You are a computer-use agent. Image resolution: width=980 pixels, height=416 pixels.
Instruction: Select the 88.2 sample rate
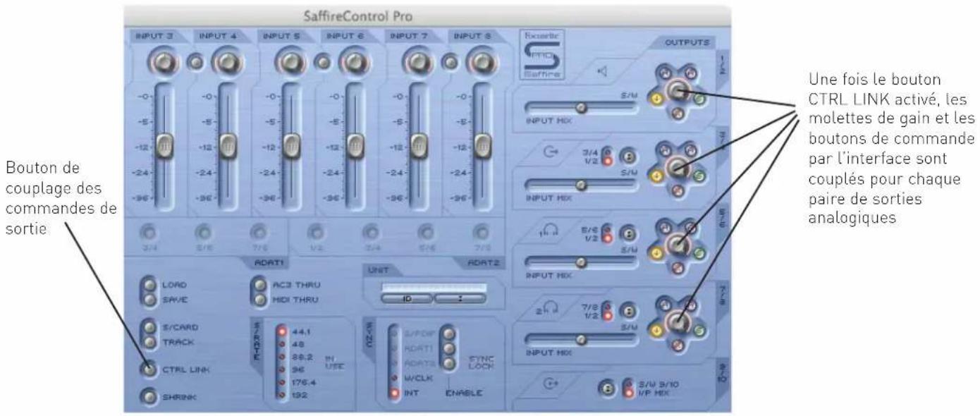281,357
